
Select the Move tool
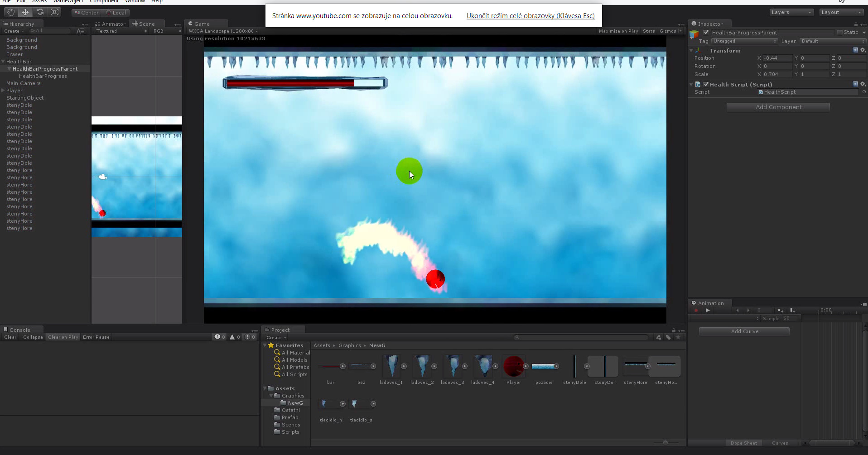tap(25, 12)
